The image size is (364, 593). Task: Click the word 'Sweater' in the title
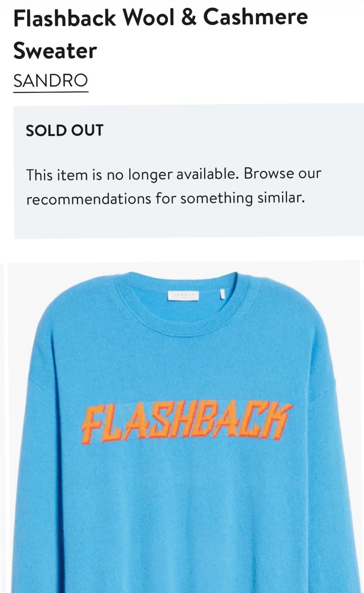pyautogui.click(x=55, y=51)
